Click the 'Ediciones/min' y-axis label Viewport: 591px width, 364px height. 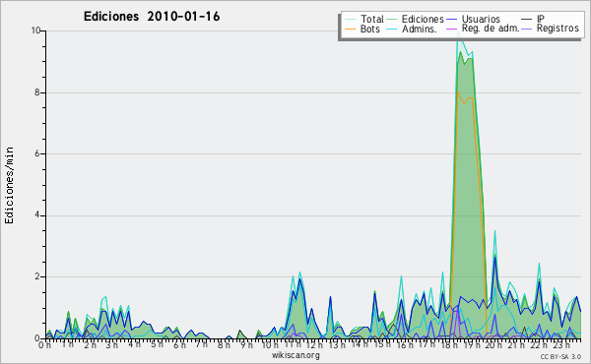click(x=9, y=185)
